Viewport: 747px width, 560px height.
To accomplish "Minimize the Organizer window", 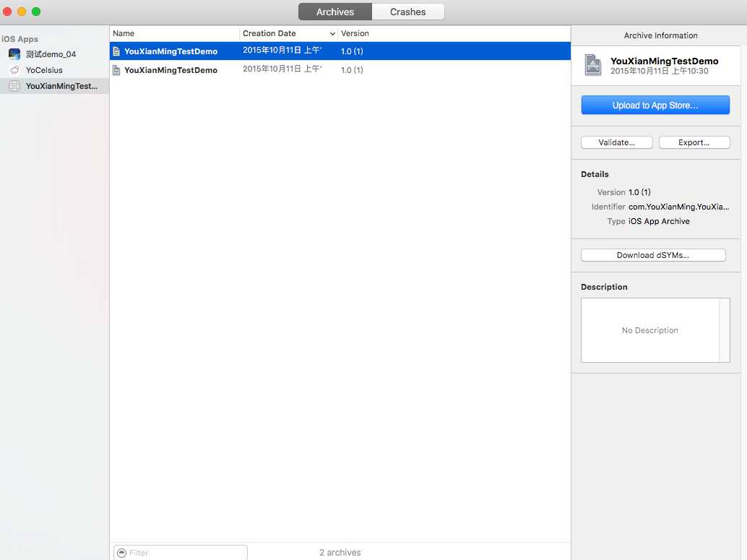I will pos(22,12).
